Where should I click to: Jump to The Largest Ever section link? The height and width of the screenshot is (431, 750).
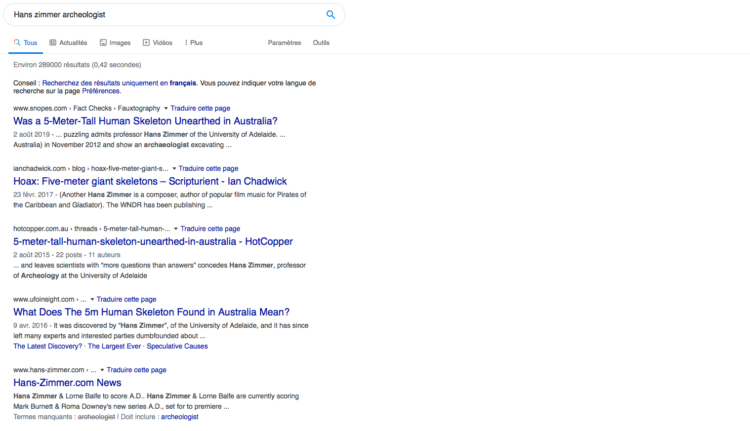114,346
